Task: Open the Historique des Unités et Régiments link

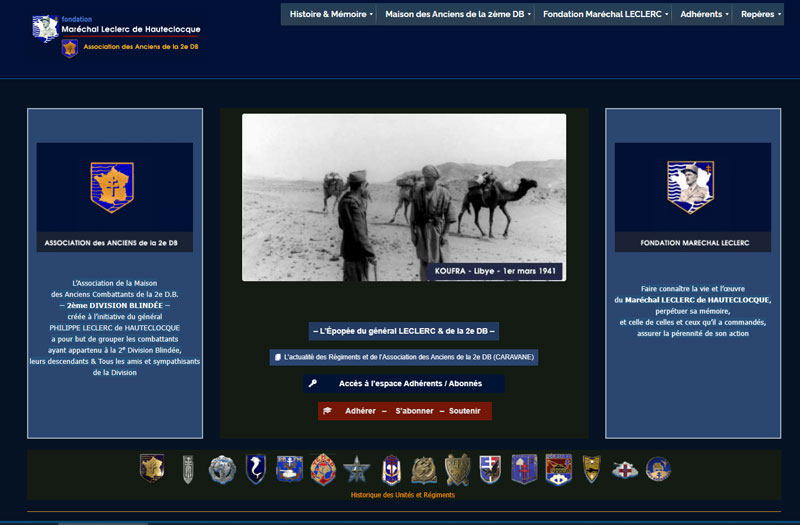Action: pos(403,495)
